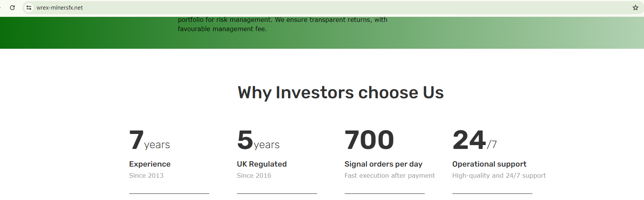Click the divider under 'Fast execution after payment'

click(x=385, y=193)
